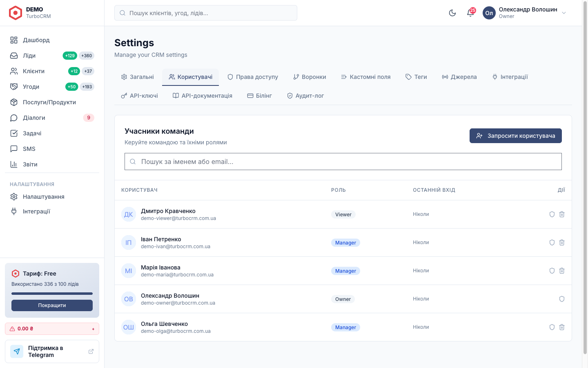This screenshot has width=588, height=368.
Task: Click external link icon in Telegram support
Action: [x=91, y=351]
